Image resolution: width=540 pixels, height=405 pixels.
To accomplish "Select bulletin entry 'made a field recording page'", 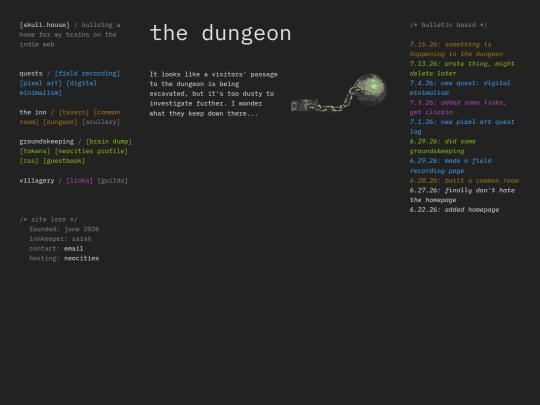I will click(x=450, y=166).
